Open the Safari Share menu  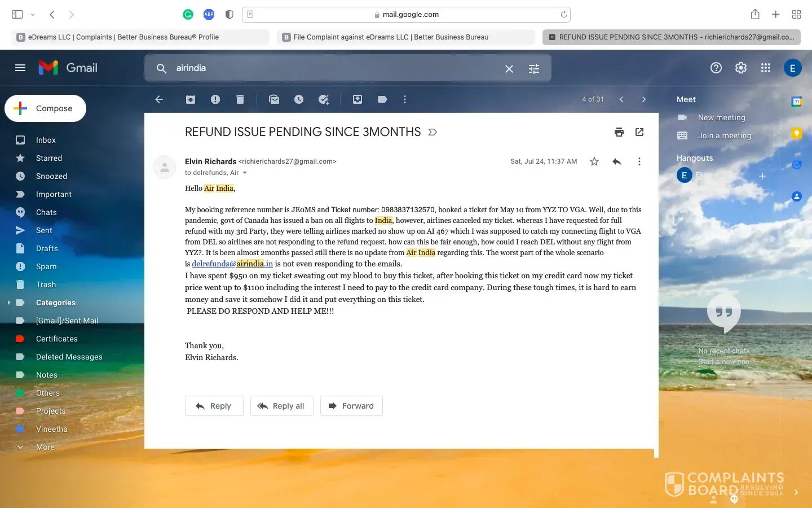pos(755,15)
